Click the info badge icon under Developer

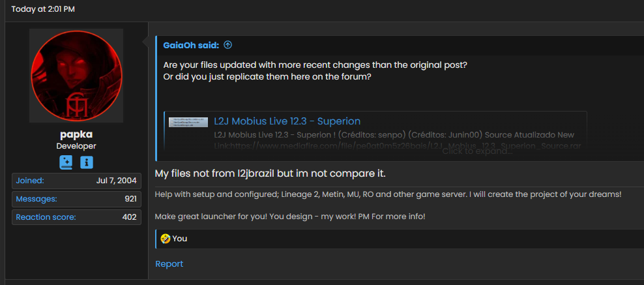87,162
